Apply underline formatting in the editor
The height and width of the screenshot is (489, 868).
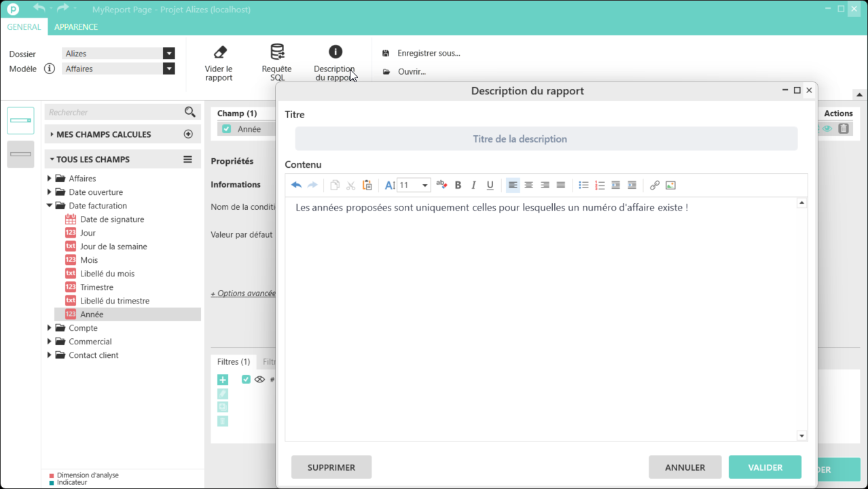click(490, 185)
